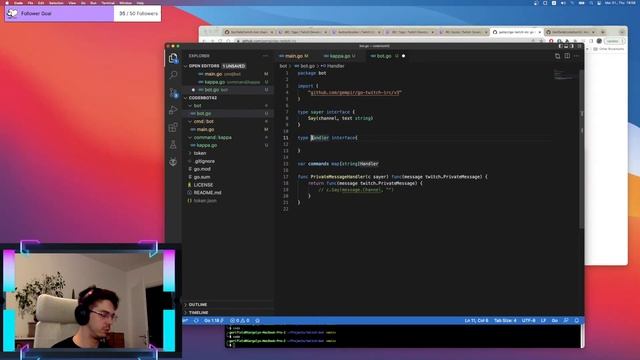Switch to the kappa.go editor tab
Image resolution: width=640 pixels, height=360 pixels.
coord(340,56)
